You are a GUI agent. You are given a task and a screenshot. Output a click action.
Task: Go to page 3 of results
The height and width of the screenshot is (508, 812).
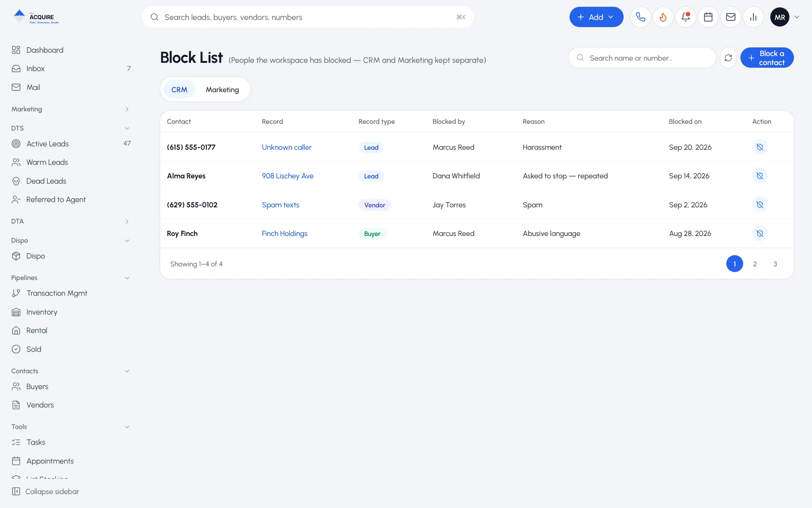click(x=775, y=264)
